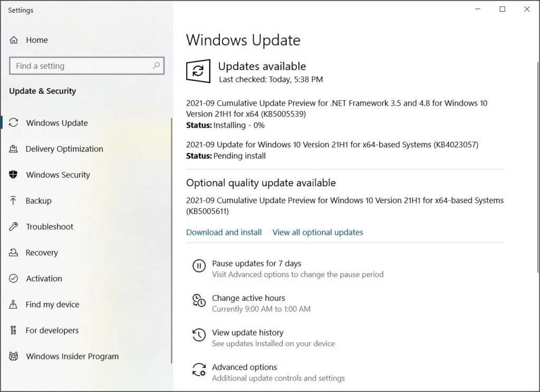540x392 pixels.
Task: Click the KB5005539 .NET Framework update title
Action: tap(336, 108)
